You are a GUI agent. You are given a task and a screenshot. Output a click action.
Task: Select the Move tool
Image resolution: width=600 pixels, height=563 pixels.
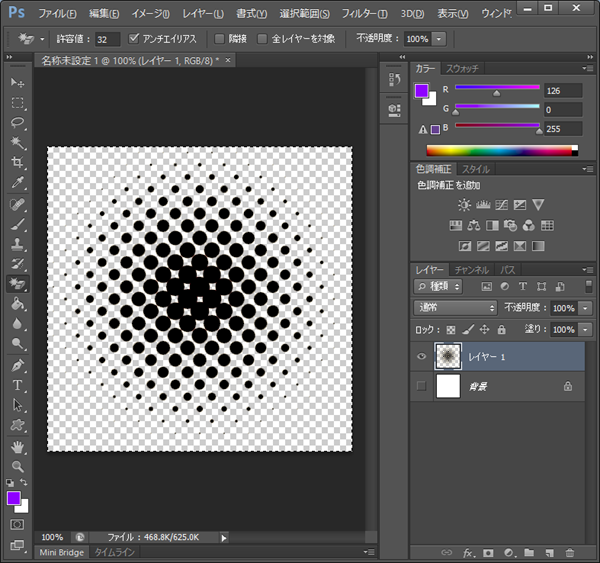coord(18,82)
